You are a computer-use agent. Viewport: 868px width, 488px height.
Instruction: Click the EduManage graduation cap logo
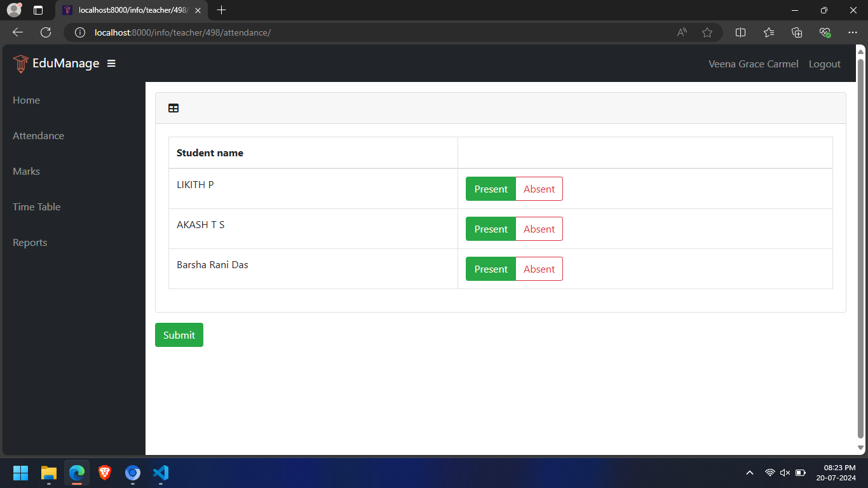(21, 64)
